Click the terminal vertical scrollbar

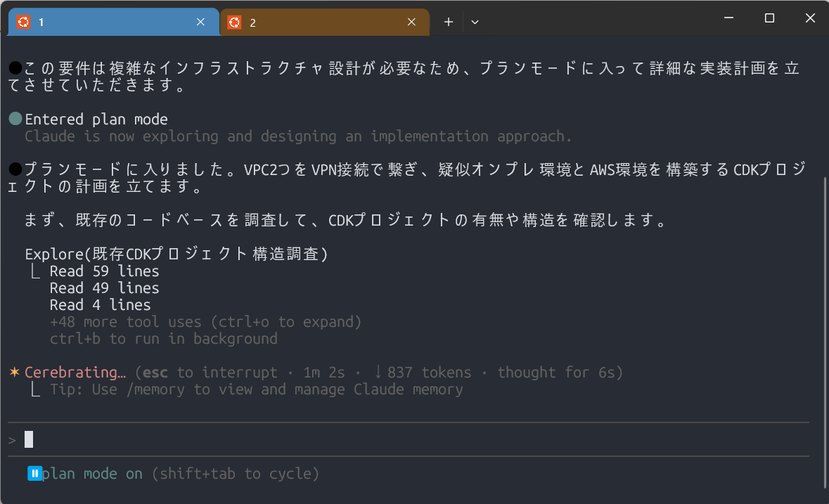pos(825,330)
